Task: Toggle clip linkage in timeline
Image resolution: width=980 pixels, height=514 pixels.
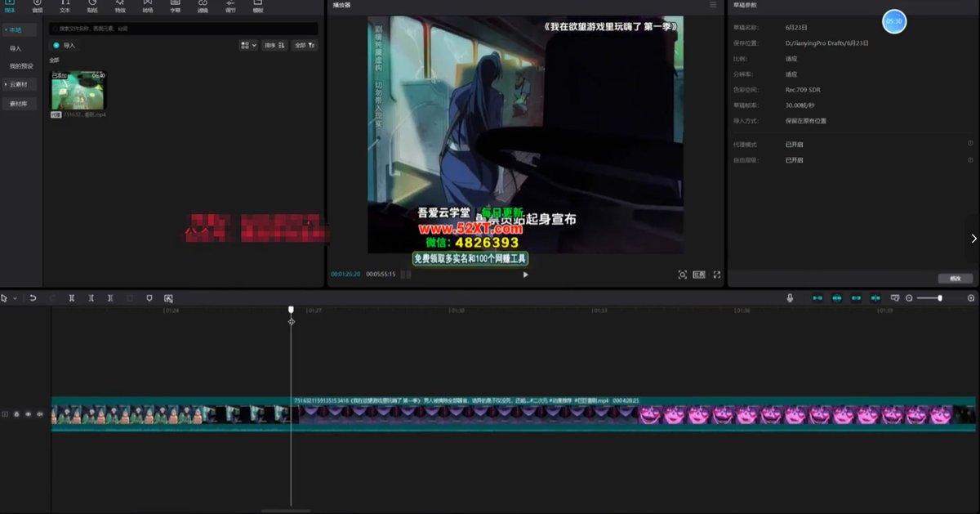Action: pos(856,298)
